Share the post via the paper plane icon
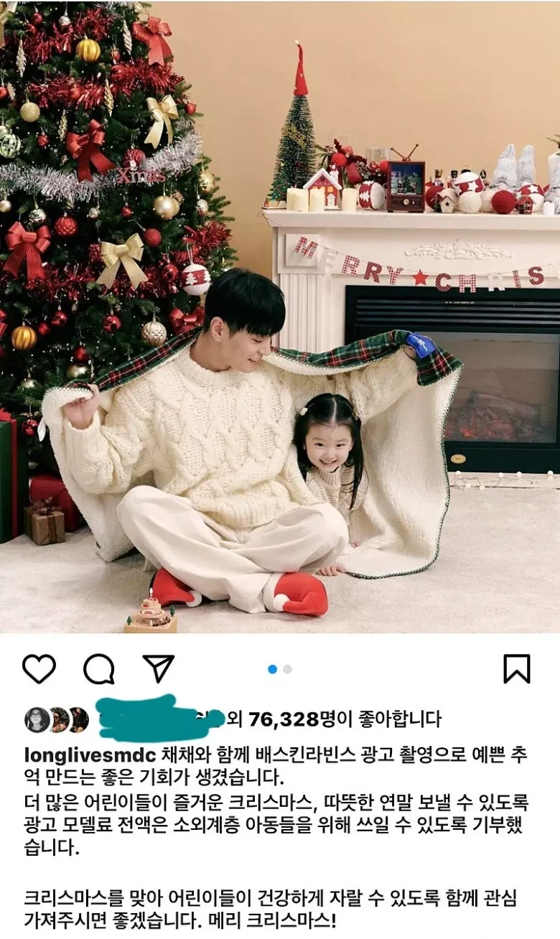The image size is (560, 939). point(159,669)
